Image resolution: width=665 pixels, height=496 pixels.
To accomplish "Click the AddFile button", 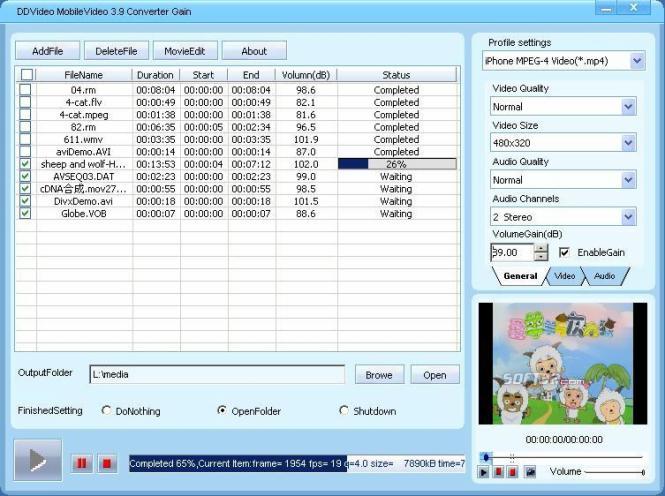I will (x=48, y=51).
